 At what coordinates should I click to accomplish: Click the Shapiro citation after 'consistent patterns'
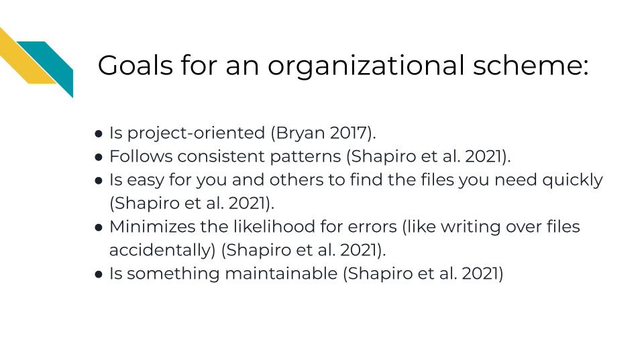click(429, 156)
